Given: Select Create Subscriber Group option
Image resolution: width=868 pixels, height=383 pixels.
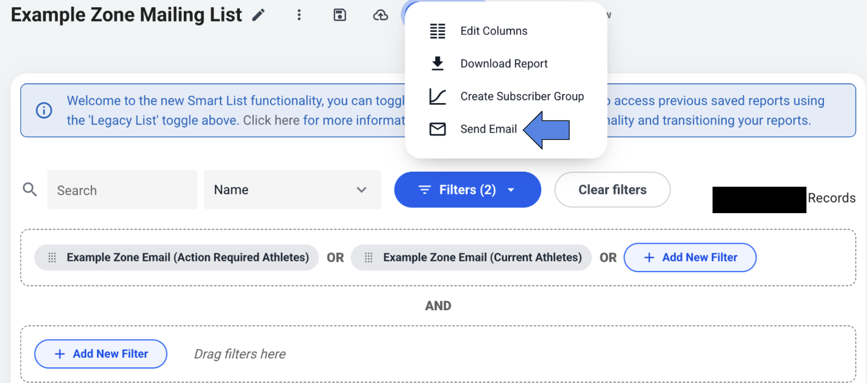Looking at the screenshot, I should click(x=506, y=96).
